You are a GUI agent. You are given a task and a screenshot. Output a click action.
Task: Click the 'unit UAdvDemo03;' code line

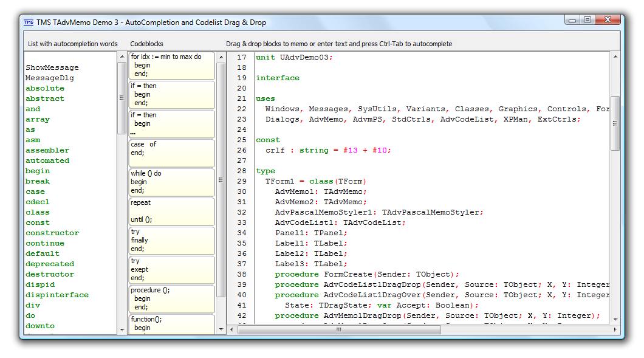[x=294, y=57]
